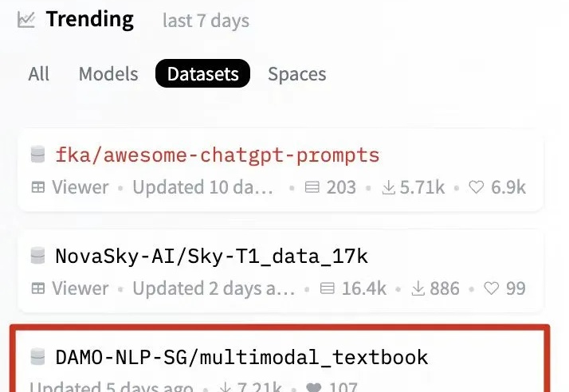Click the dataset icon beside fka/awesome-chatgpt-prompts

click(37, 155)
